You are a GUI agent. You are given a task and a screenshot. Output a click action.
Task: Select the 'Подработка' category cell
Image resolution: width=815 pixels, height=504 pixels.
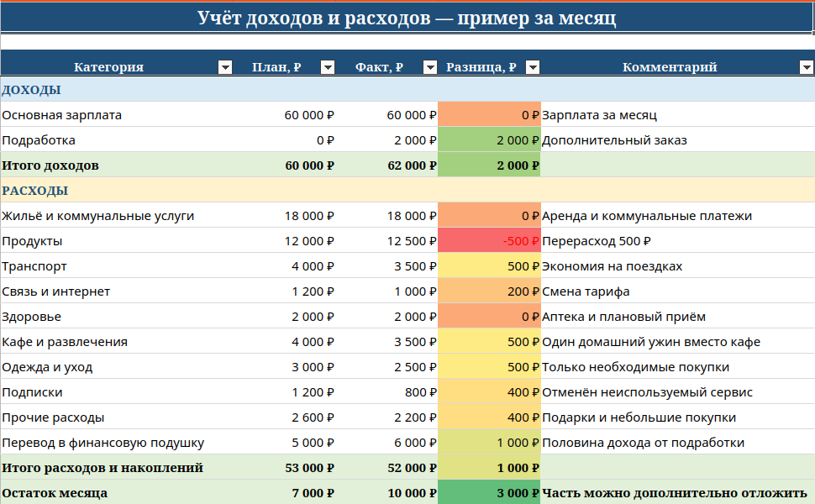(x=117, y=140)
